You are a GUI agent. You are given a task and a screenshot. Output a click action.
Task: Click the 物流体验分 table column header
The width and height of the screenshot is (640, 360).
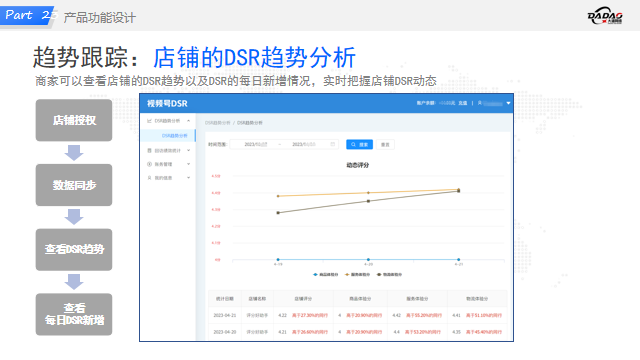(x=477, y=299)
